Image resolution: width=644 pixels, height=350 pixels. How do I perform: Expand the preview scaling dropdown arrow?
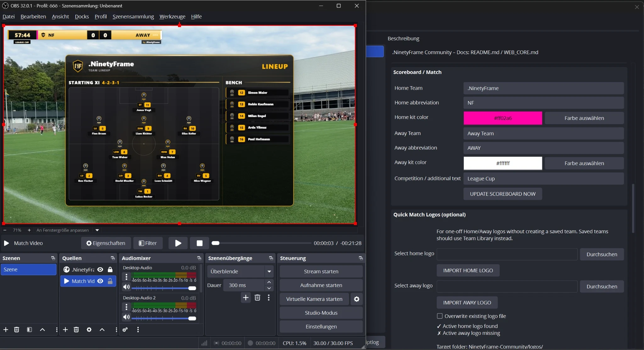(x=97, y=230)
